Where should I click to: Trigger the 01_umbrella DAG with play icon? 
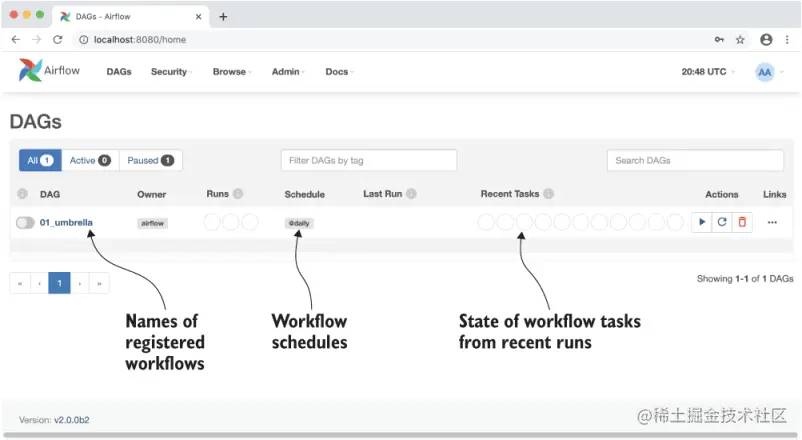(x=702, y=222)
